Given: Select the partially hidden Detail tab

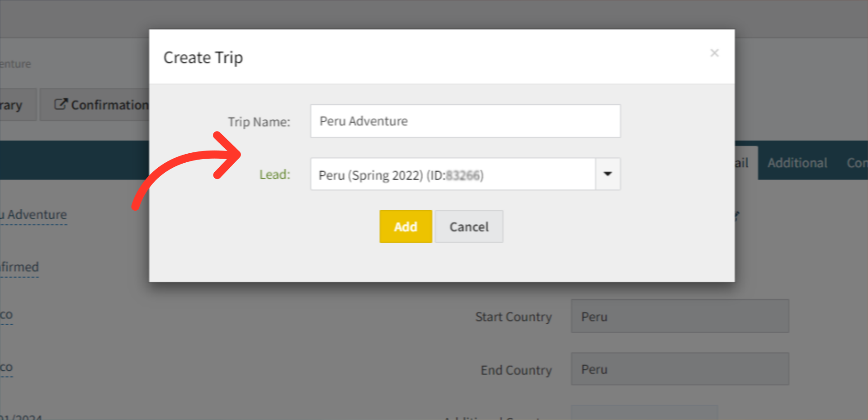Looking at the screenshot, I should (x=744, y=163).
